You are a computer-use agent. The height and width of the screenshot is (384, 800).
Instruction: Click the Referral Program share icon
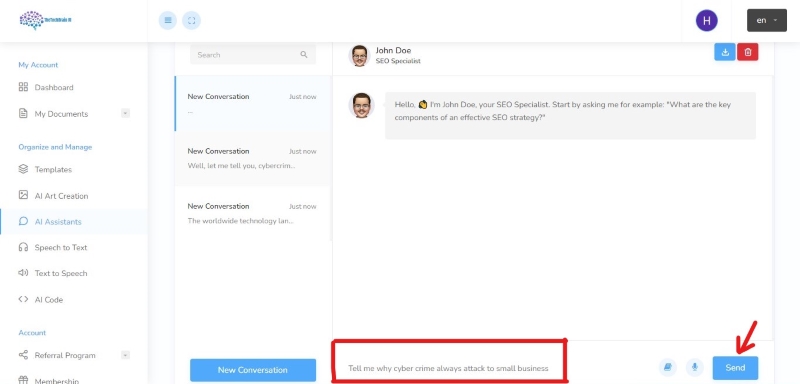(23, 354)
